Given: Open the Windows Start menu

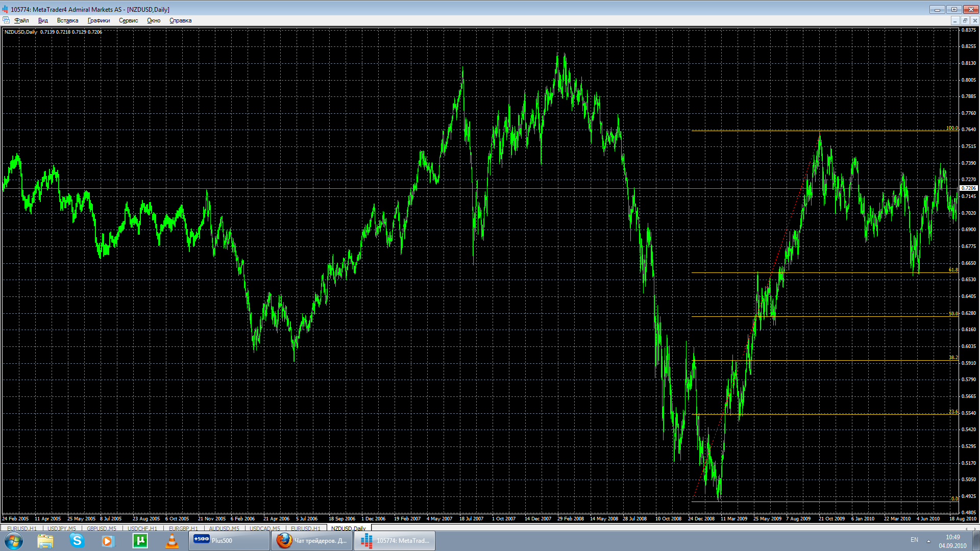Looking at the screenshot, I should [14, 541].
